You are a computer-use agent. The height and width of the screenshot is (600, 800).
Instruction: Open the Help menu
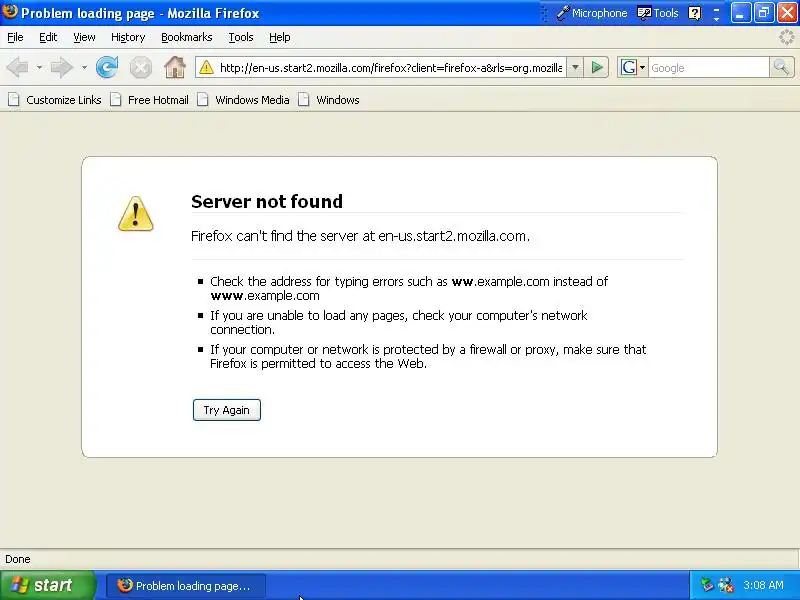[x=280, y=37]
